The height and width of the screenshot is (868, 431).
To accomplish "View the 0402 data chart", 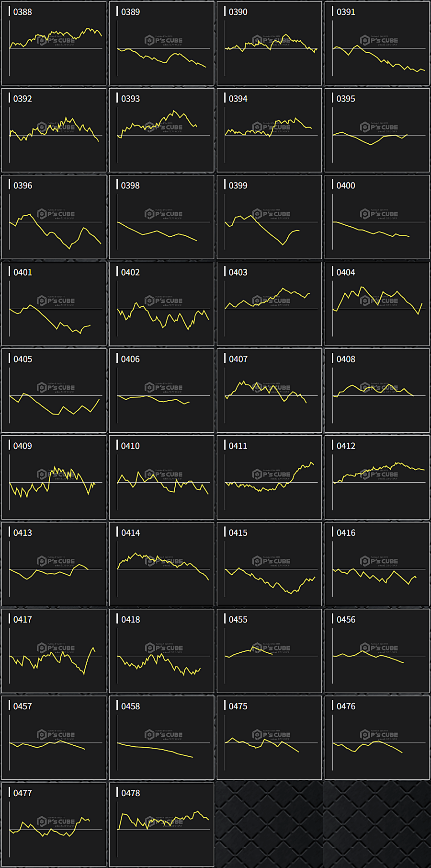I will [x=161, y=304].
